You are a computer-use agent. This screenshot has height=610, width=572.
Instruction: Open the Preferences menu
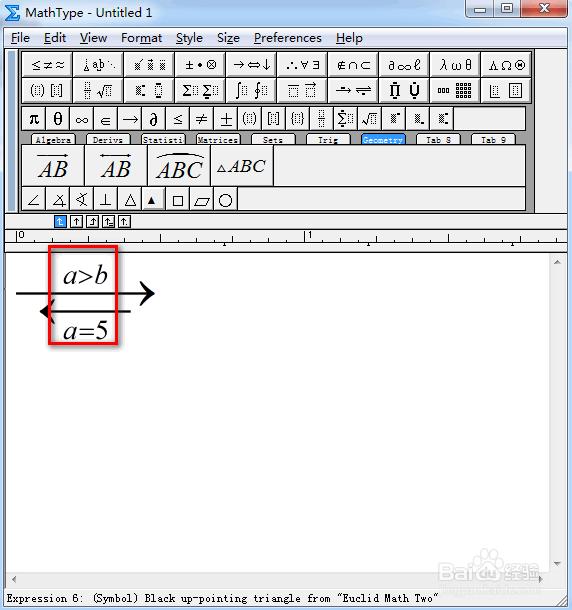(x=288, y=38)
